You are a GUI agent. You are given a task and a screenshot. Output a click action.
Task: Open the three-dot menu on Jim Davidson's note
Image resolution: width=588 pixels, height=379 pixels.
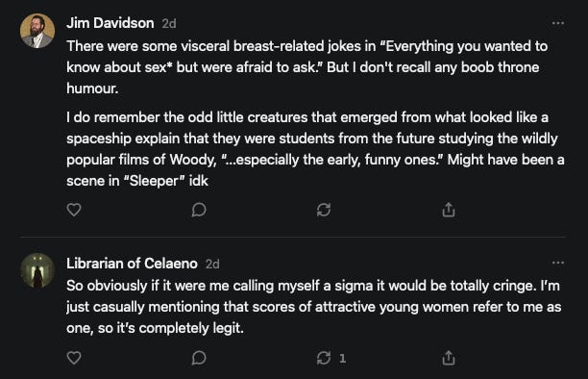pyautogui.click(x=558, y=23)
